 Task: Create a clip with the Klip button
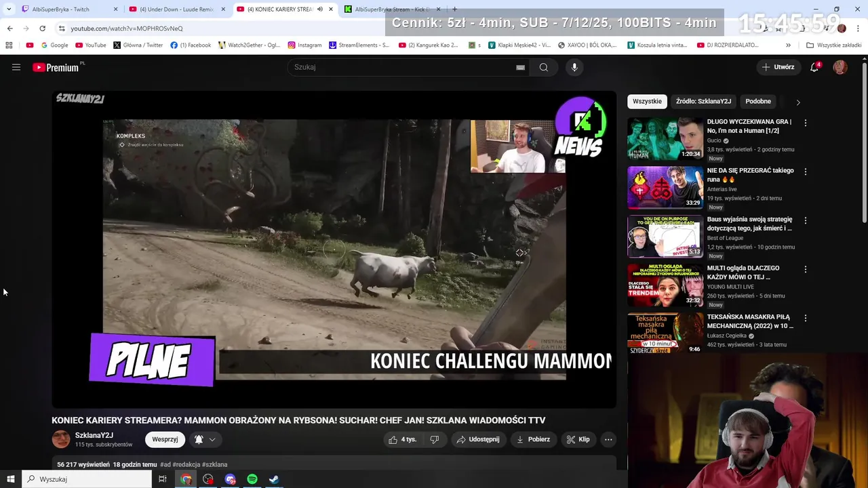[578, 439]
